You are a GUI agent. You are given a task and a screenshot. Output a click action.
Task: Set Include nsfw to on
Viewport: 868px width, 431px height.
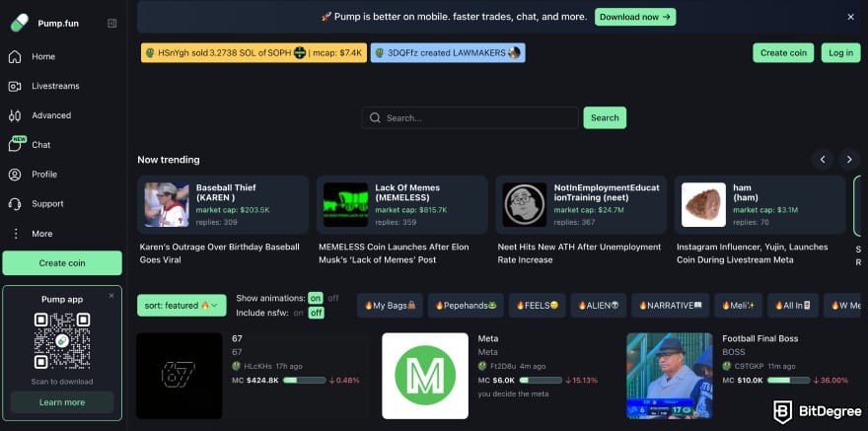click(299, 314)
